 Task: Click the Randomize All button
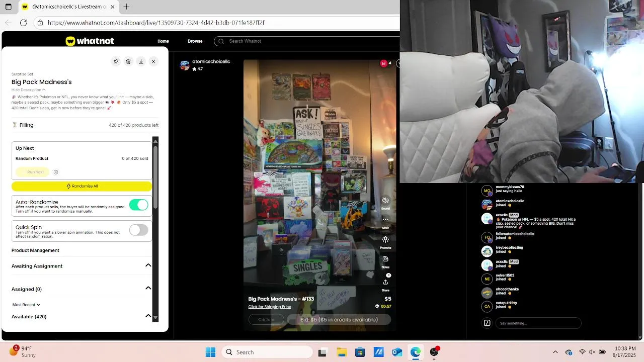[x=82, y=186]
